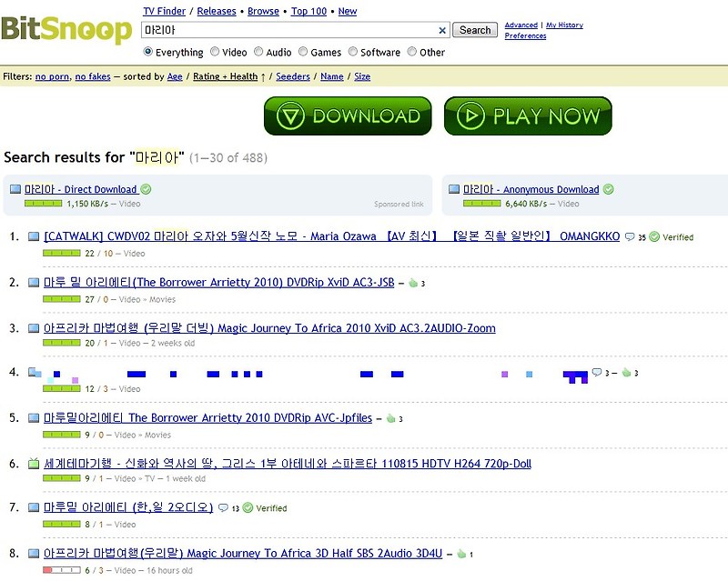This screenshot has height=581, width=728.
Task: Clear the search box with the X icon
Action: [x=442, y=30]
